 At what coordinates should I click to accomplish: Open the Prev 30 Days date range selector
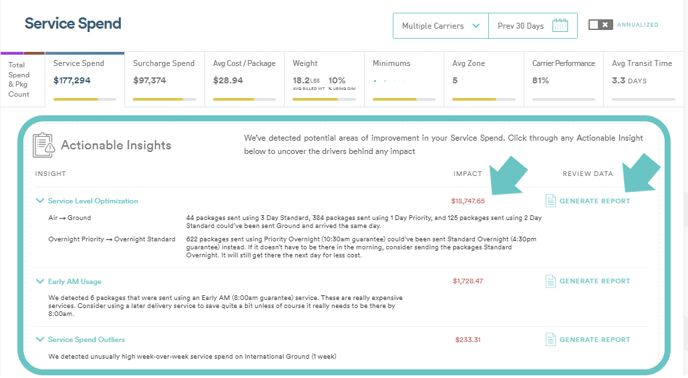click(533, 26)
